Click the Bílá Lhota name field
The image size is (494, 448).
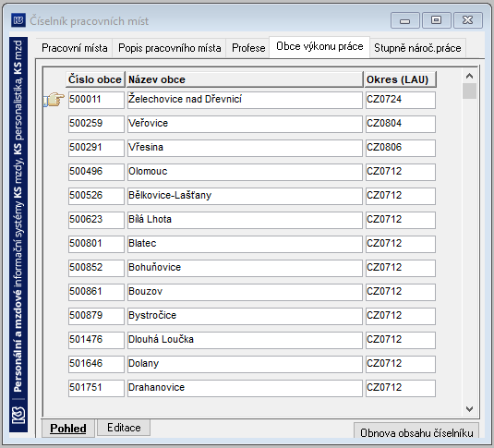[245, 220]
